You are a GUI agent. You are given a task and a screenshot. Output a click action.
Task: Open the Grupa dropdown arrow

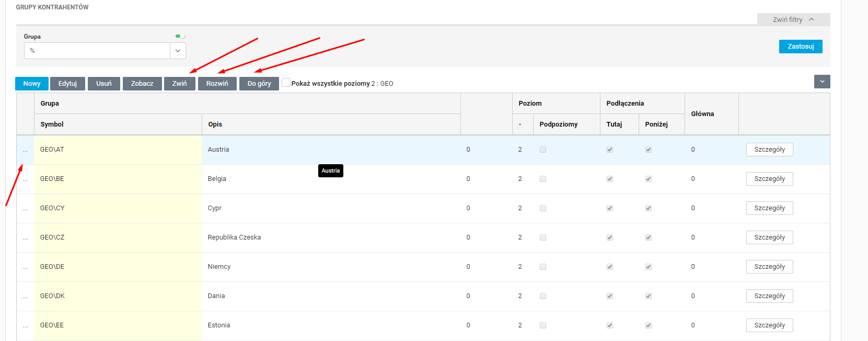pyautogui.click(x=178, y=51)
